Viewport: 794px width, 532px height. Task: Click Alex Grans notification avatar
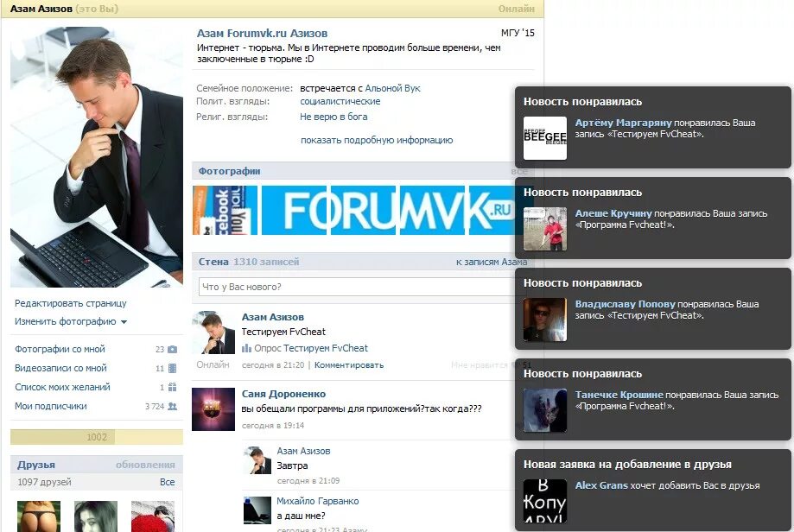click(x=545, y=501)
